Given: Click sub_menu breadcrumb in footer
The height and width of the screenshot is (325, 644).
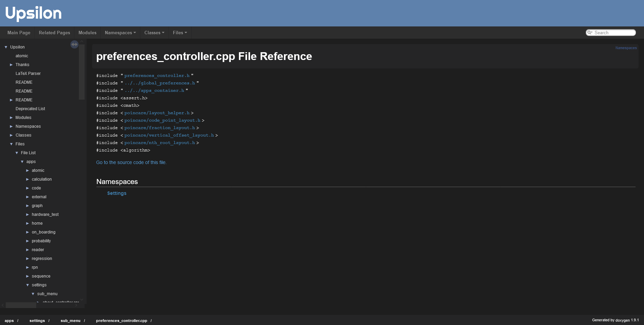Looking at the screenshot, I should [x=70, y=321].
